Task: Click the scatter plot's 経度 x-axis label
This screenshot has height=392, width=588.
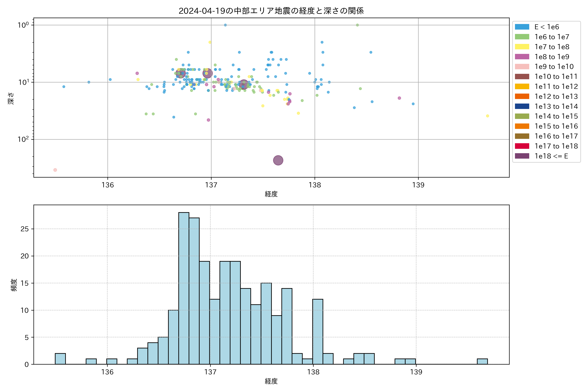Action: [271, 194]
